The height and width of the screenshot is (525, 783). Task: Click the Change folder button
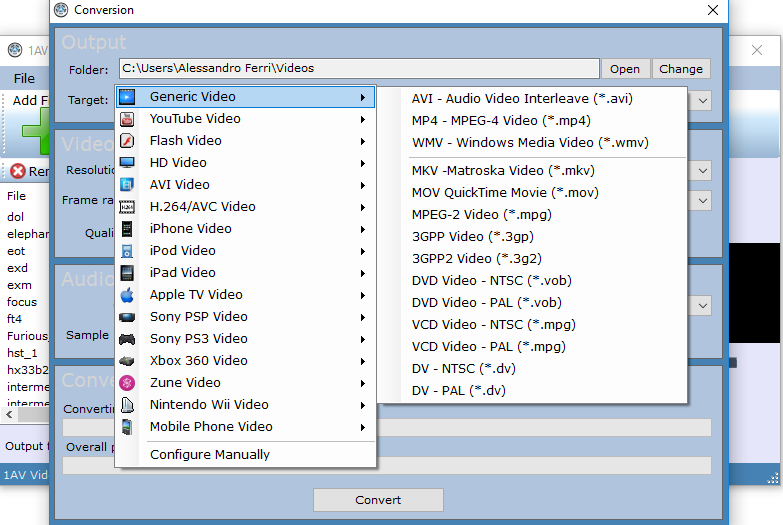tap(681, 69)
